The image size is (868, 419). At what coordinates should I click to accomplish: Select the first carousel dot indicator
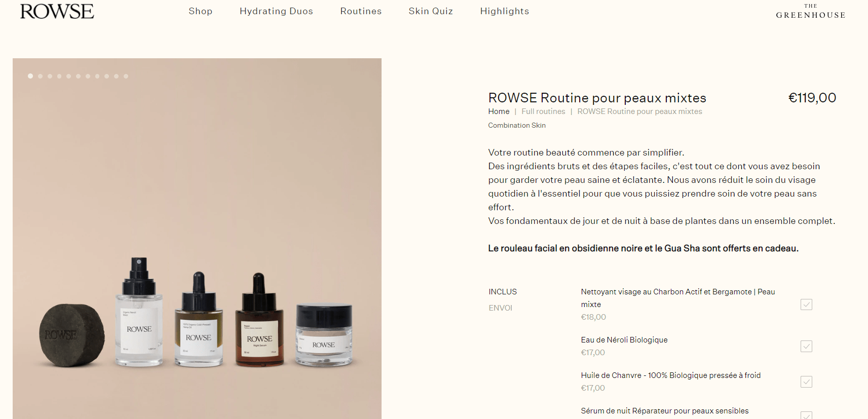[30, 76]
